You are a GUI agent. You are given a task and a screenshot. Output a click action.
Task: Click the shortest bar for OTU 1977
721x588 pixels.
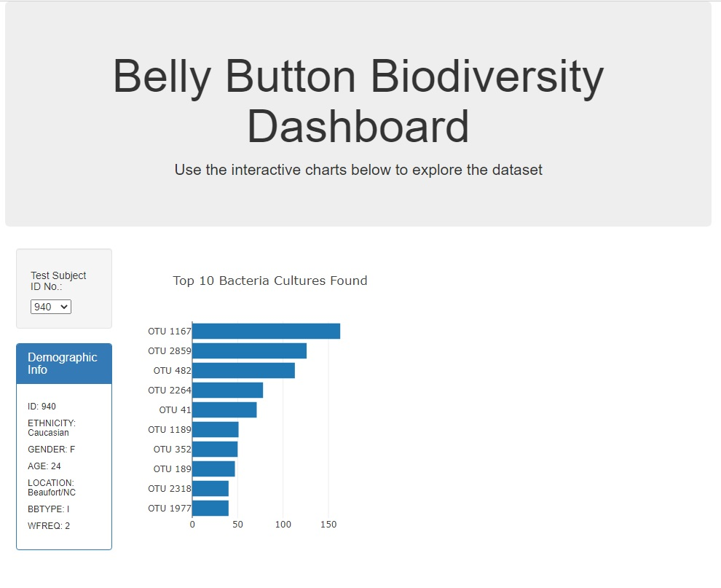pos(210,508)
